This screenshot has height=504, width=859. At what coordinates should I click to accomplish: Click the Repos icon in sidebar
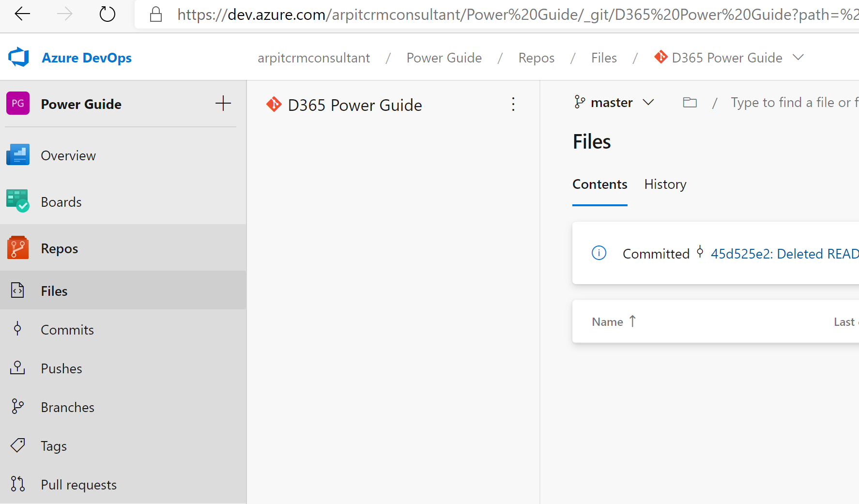pyautogui.click(x=18, y=247)
